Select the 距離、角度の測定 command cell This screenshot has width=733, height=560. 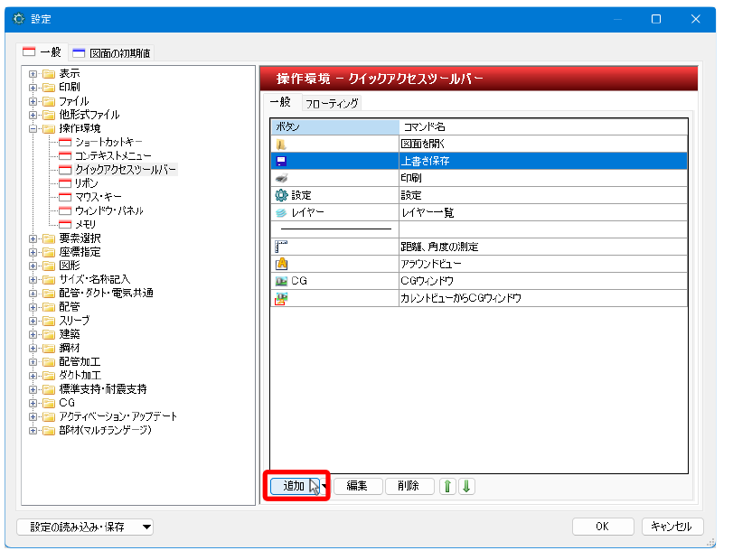point(543,247)
